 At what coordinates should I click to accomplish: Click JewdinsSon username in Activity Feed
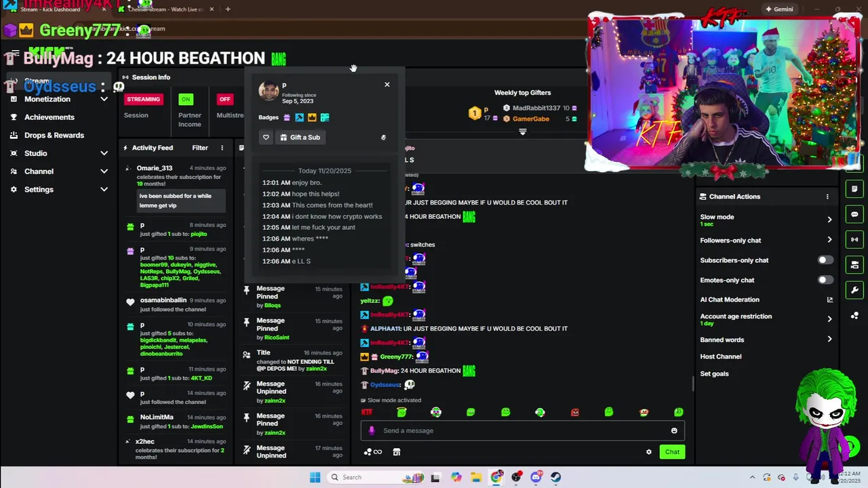pyautogui.click(x=207, y=426)
